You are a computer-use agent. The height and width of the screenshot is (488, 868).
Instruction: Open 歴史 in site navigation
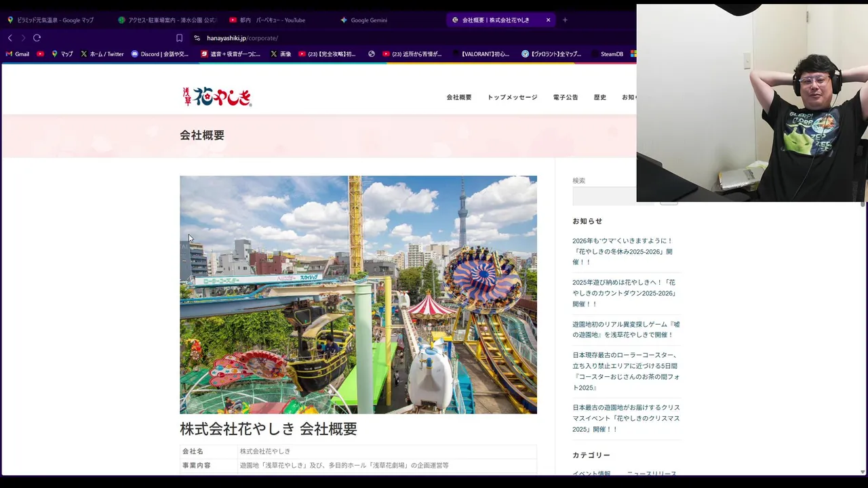pyautogui.click(x=600, y=98)
